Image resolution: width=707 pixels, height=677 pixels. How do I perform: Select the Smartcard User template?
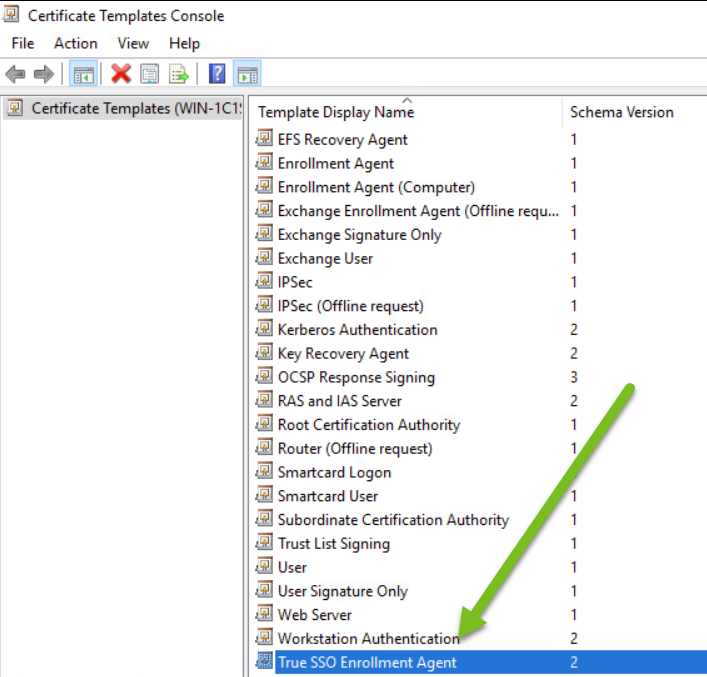click(328, 496)
